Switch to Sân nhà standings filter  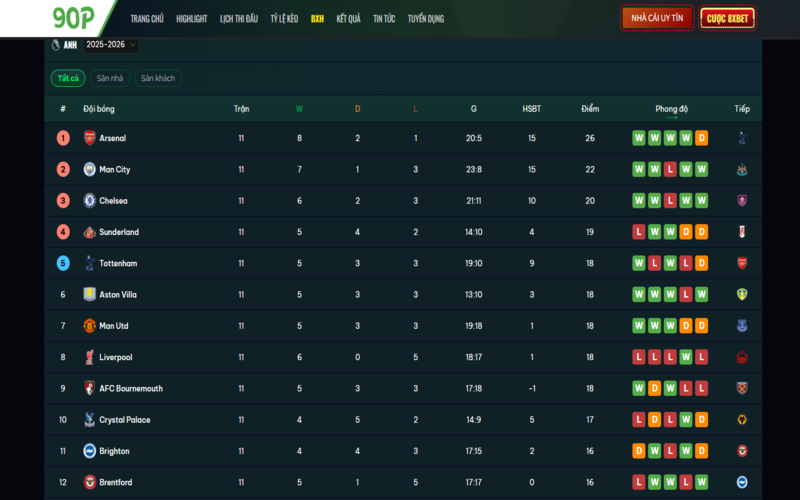(110, 78)
